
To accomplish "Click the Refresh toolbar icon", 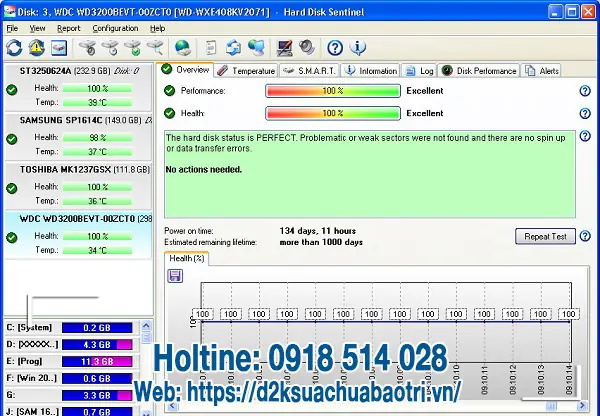I will pyautogui.click(x=14, y=48).
